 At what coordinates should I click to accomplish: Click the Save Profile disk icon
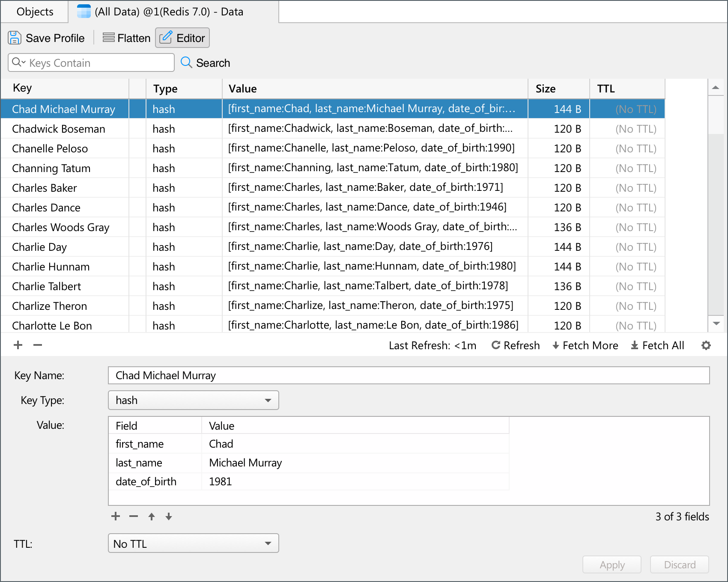click(x=14, y=38)
